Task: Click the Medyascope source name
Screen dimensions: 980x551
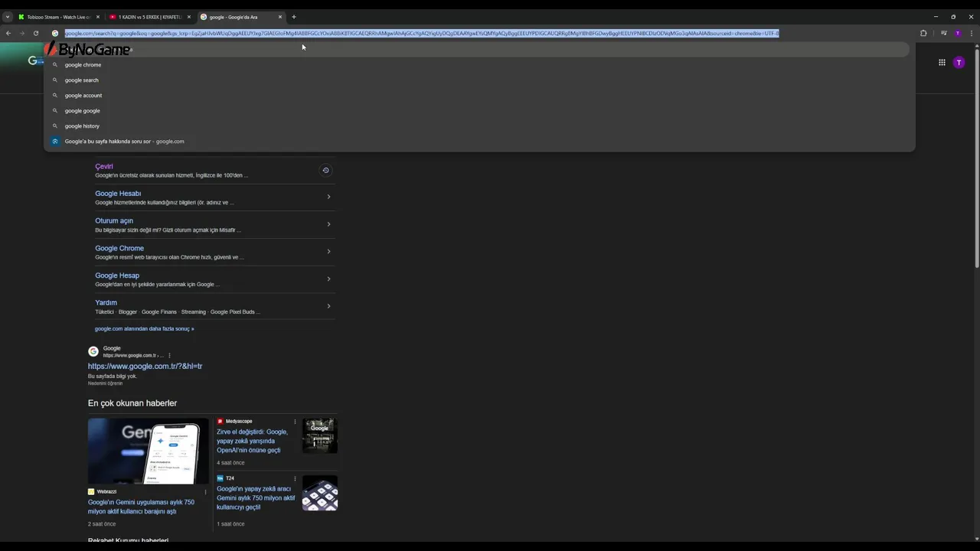Action: point(239,422)
